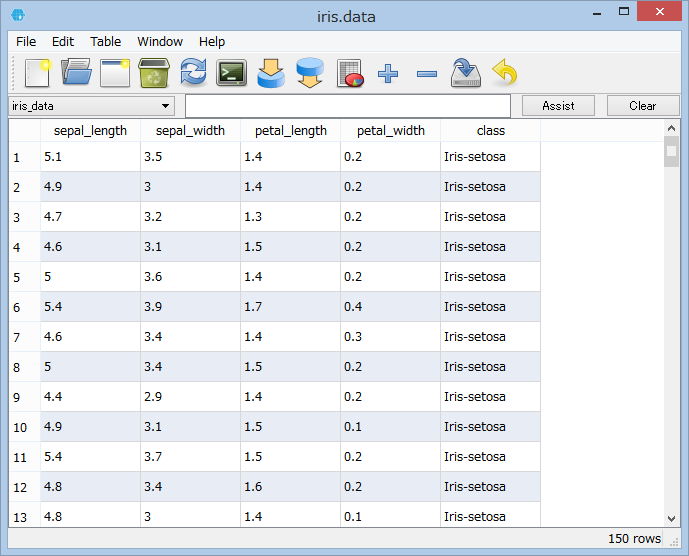Select row number 13 header
Viewport: 689px width, 556px height.
pyautogui.click(x=25, y=515)
